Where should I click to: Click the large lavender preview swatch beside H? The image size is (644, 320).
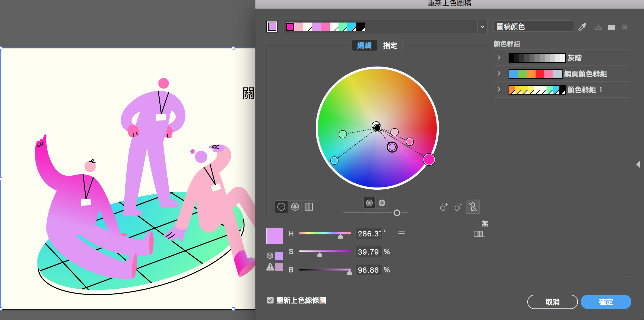pyautogui.click(x=274, y=236)
